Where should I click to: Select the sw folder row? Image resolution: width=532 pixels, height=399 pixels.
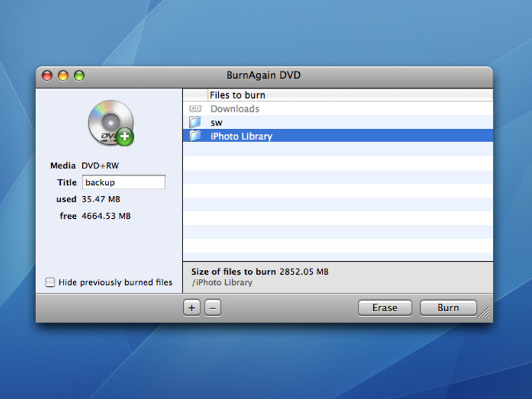[338, 122]
